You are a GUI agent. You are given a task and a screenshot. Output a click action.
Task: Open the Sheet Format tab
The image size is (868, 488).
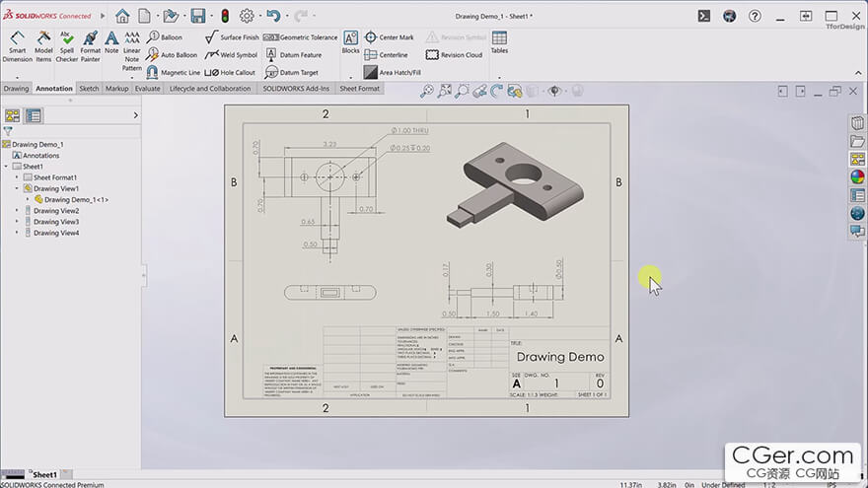point(359,89)
